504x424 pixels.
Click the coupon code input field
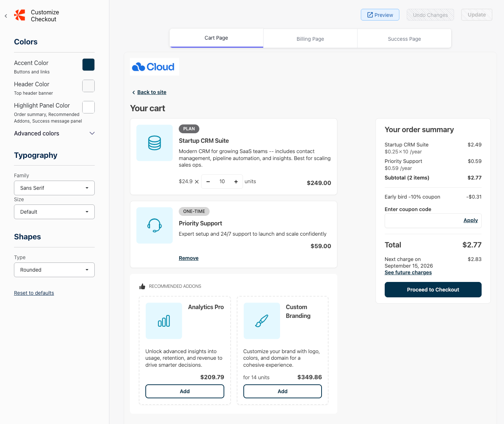[x=422, y=221]
